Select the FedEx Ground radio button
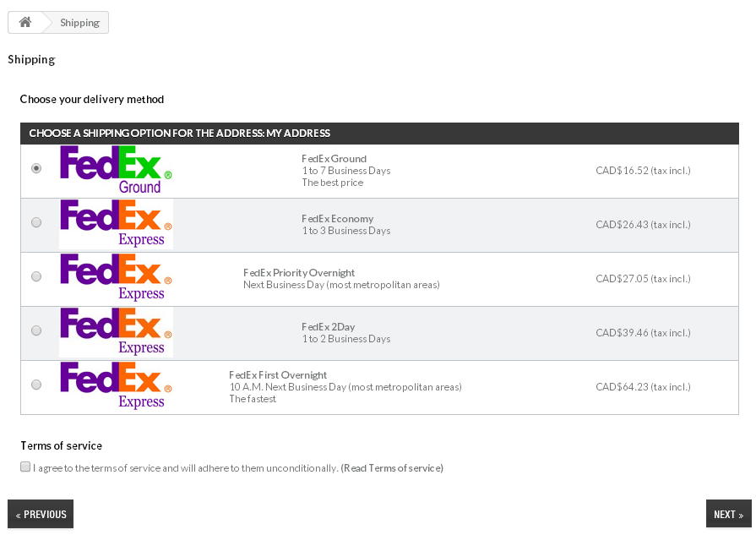The image size is (756, 535). tap(36, 168)
